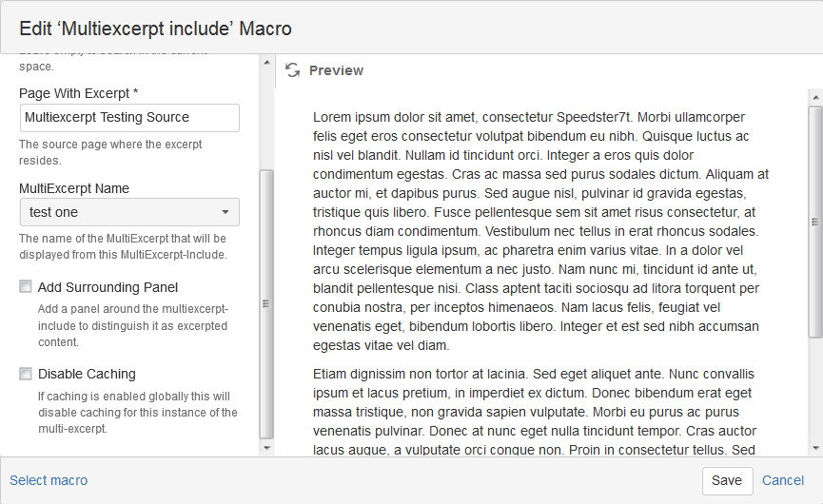Click the refresh preview icon
This screenshot has height=504, width=823.
click(292, 70)
